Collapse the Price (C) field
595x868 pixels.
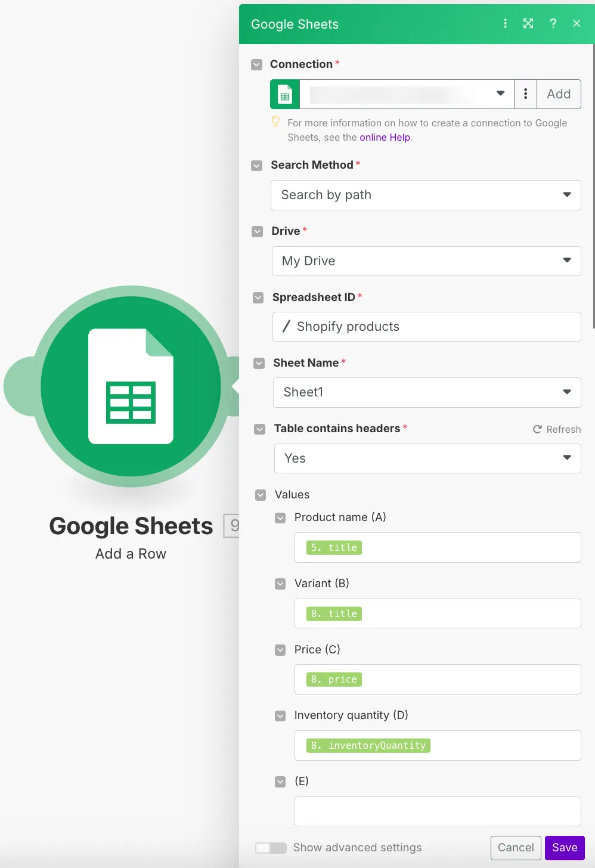[280, 650]
